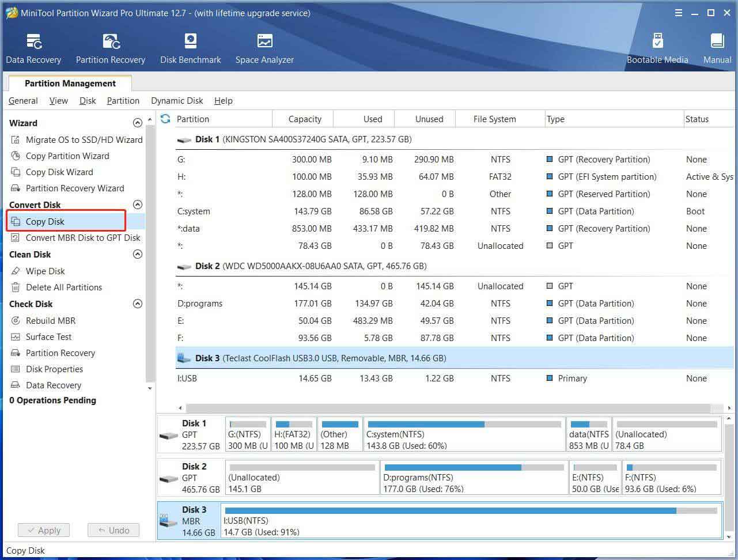Click the Disk 1 drive icon in the table

[x=184, y=139]
